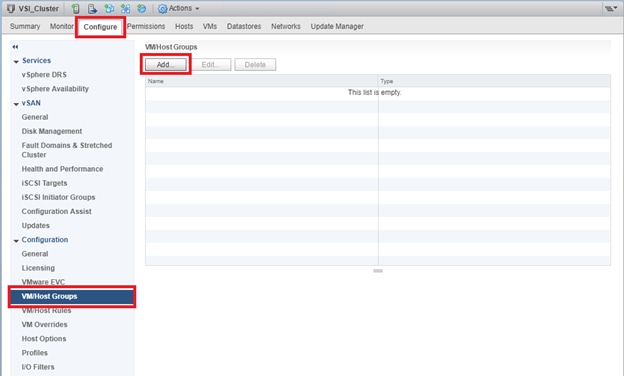The width and height of the screenshot is (624, 376).
Task: Open the VMs tab
Action: click(x=210, y=26)
